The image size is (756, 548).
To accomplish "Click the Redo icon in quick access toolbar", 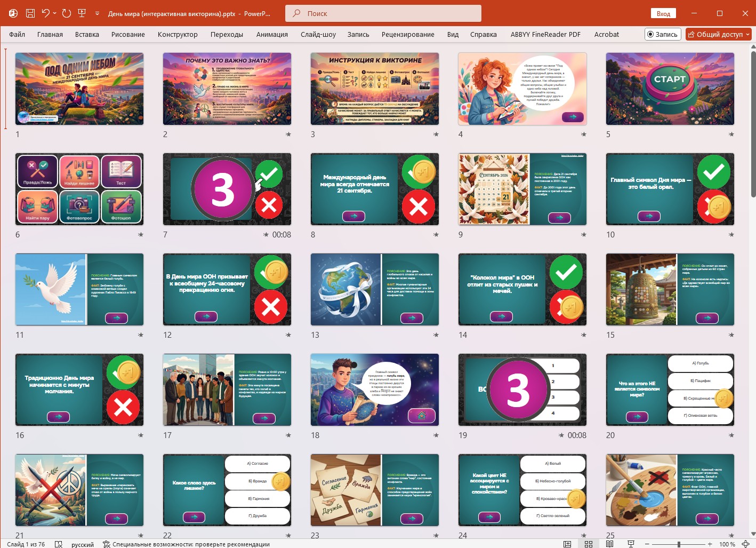I will [67, 13].
